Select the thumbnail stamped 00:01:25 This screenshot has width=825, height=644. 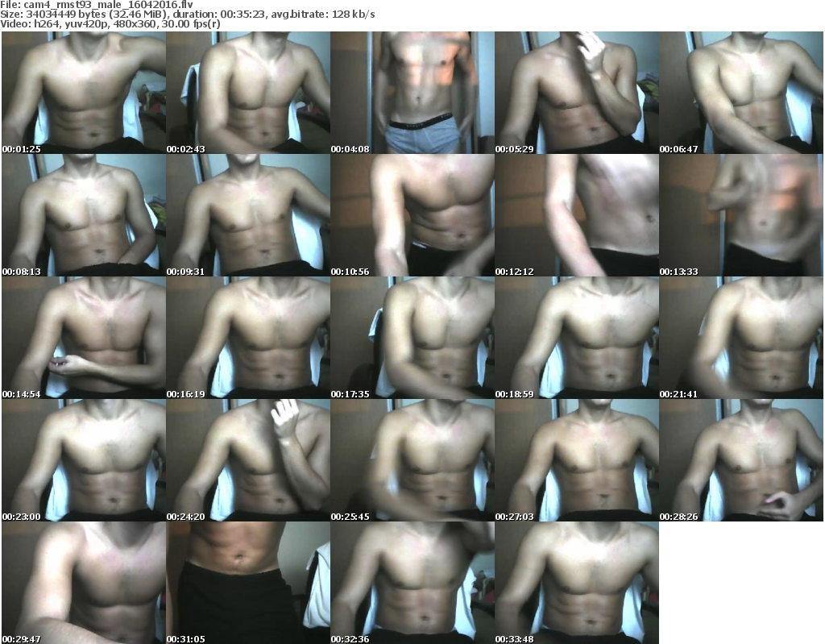coord(84,93)
